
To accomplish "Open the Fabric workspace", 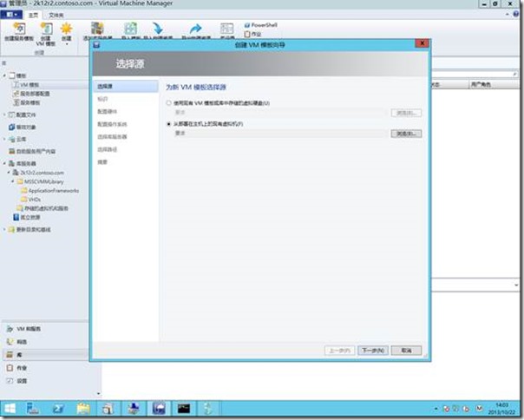I will click(x=16, y=342).
